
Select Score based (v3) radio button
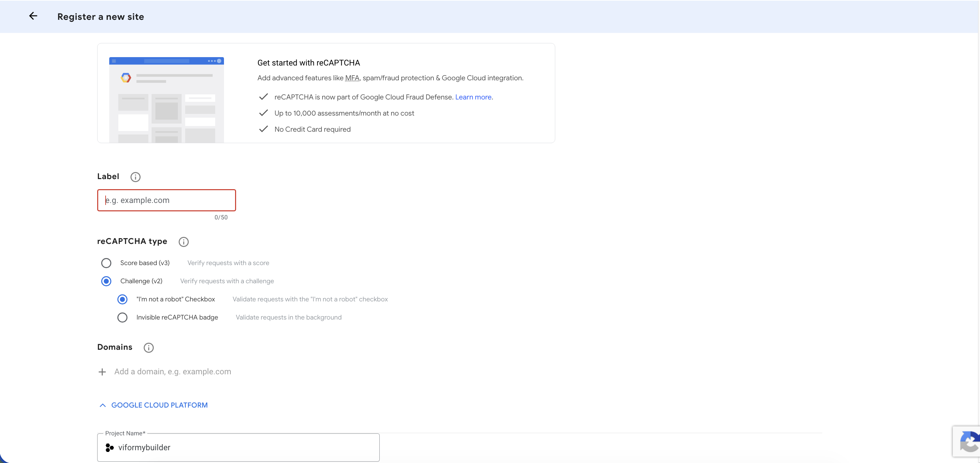[106, 263]
